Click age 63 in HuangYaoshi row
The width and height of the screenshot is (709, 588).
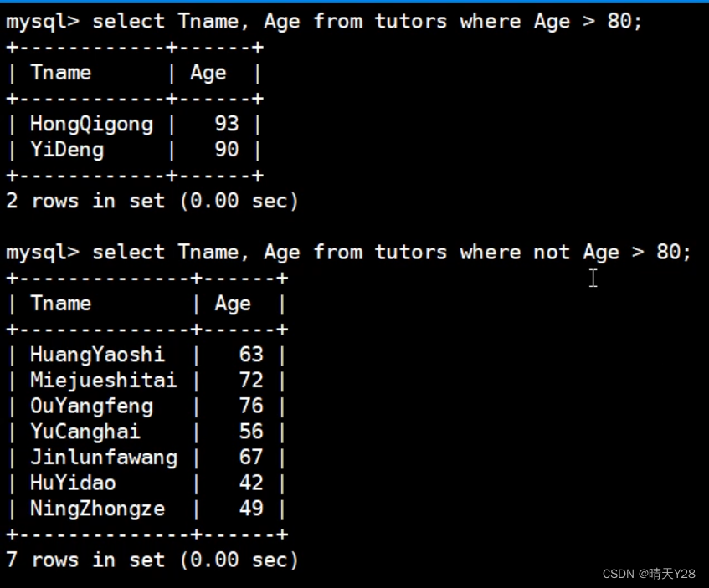click(251, 355)
